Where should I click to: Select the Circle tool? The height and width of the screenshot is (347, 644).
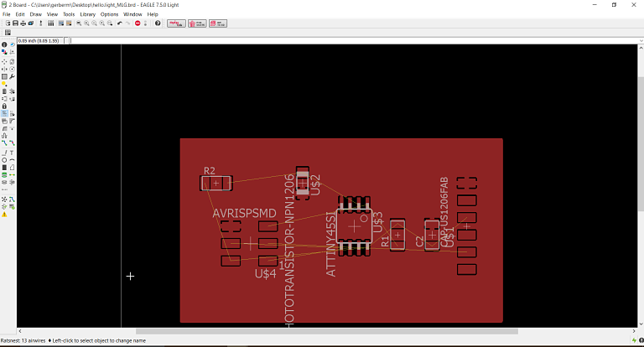(4, 160)
